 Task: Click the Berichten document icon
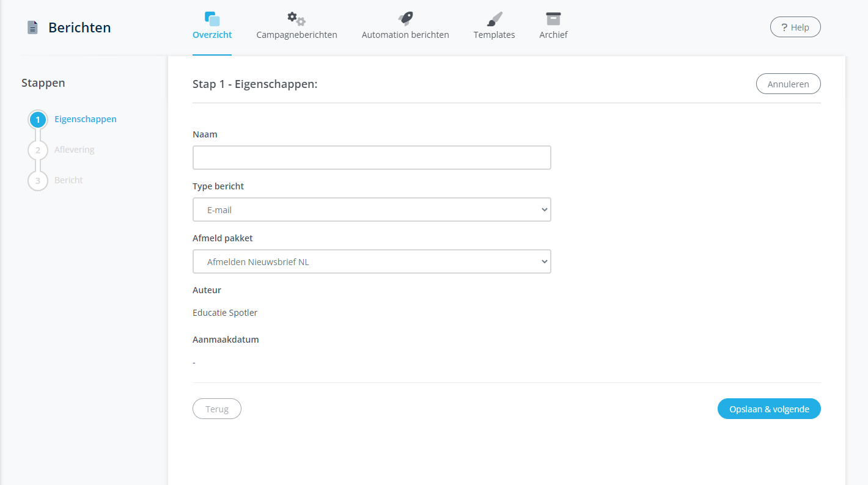(32, 27)
